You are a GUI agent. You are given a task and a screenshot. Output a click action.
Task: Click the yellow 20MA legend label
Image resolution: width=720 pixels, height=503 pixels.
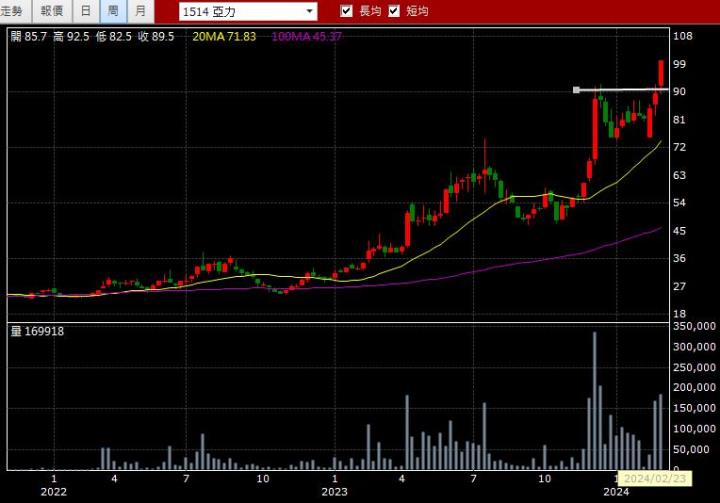224,36
